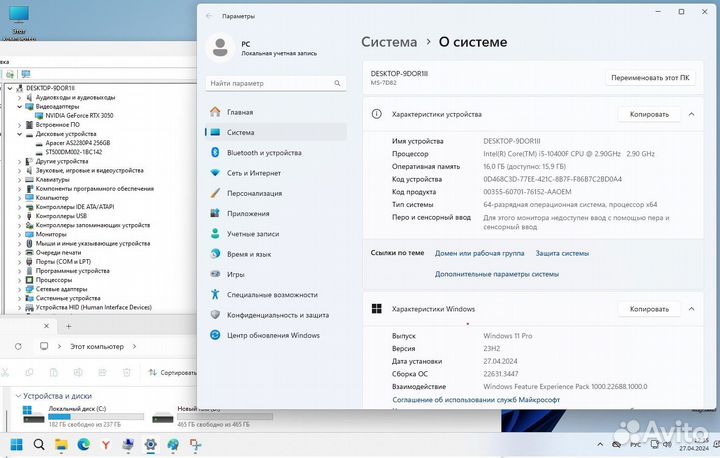Click the Время и язык globe icon

pyautogui.click(x=215, y=254)
